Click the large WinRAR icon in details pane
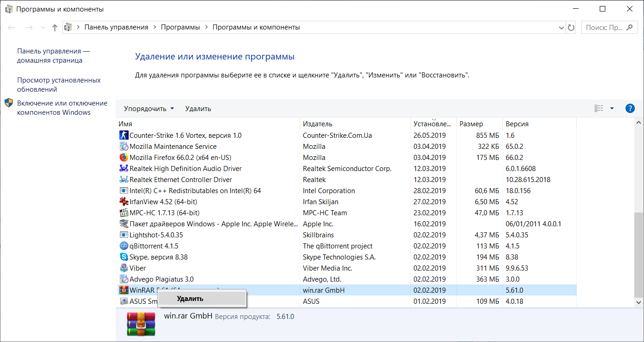This screenshot has width=644, height=342. point(142,324)
